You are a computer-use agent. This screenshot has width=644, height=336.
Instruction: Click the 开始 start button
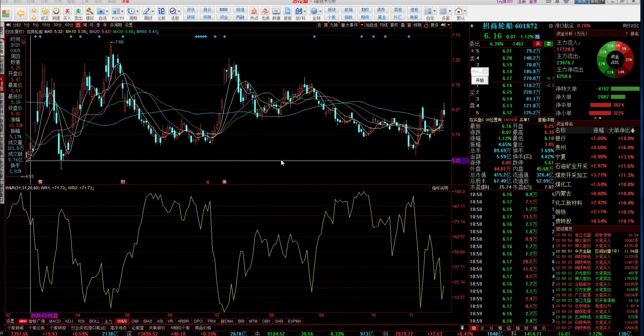[x=480, y=80]
